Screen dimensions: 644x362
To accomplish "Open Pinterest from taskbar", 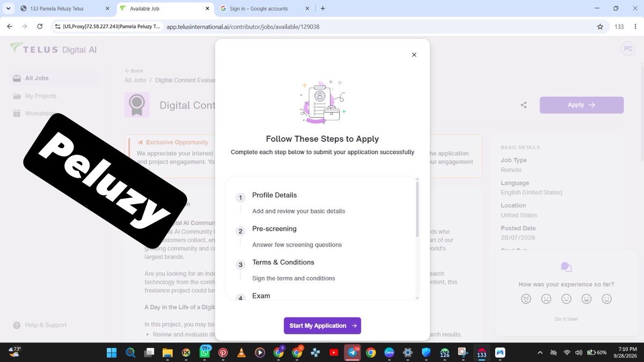I will tap(223, 353).
